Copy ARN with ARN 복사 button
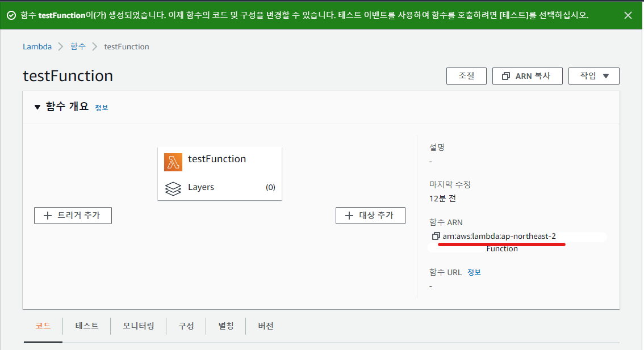644x350 pixels. tap(527, 76)
